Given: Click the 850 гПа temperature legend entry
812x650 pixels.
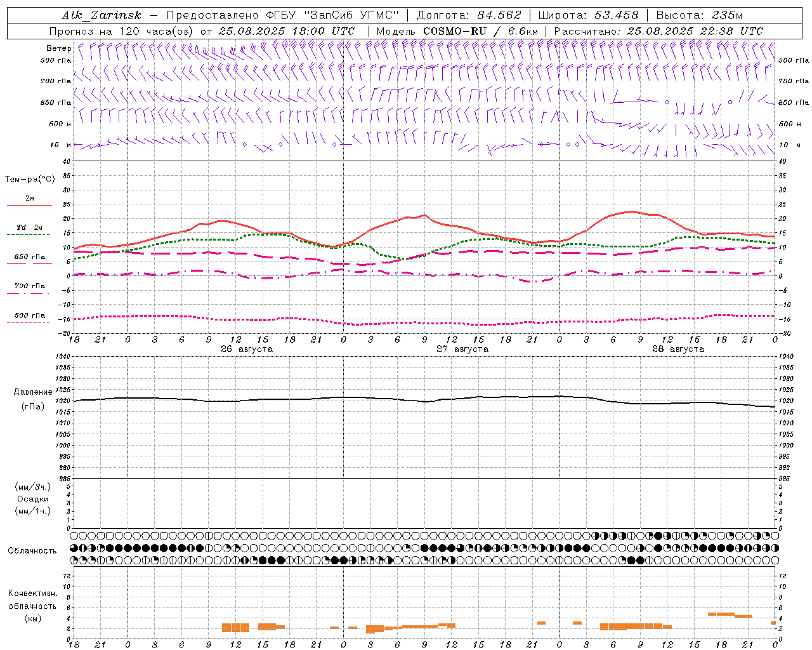Looking at the screenshot, I should click(29, 257).
